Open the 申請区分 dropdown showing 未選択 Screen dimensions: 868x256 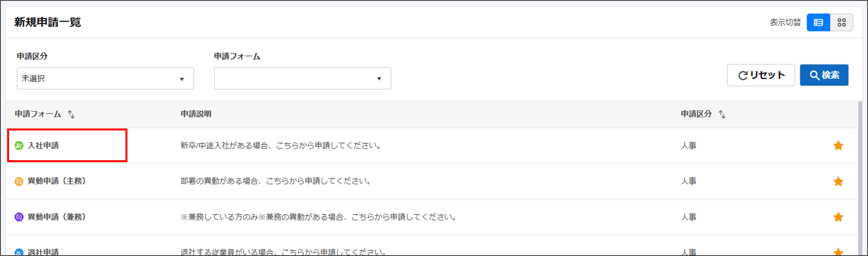click(x=106, y=79)
